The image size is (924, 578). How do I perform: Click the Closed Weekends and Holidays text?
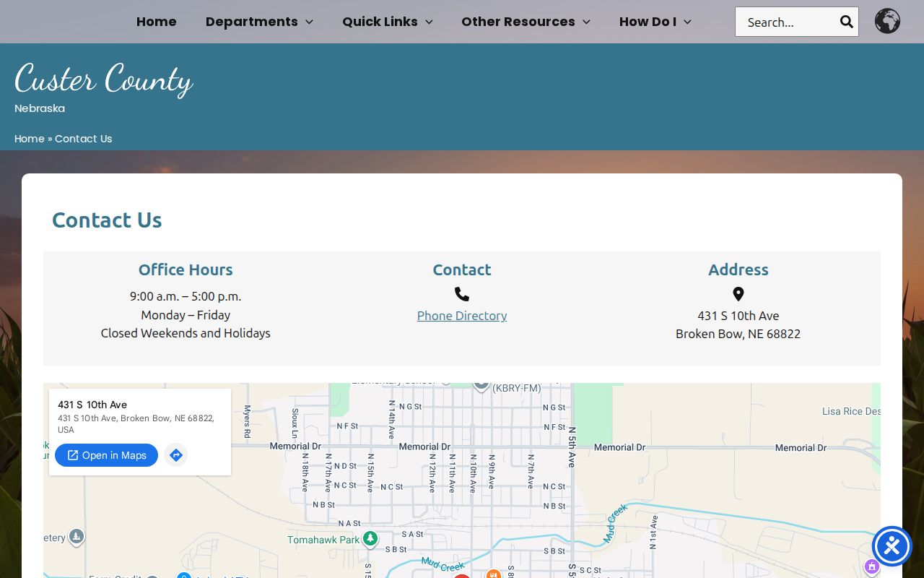click(186, 333)
